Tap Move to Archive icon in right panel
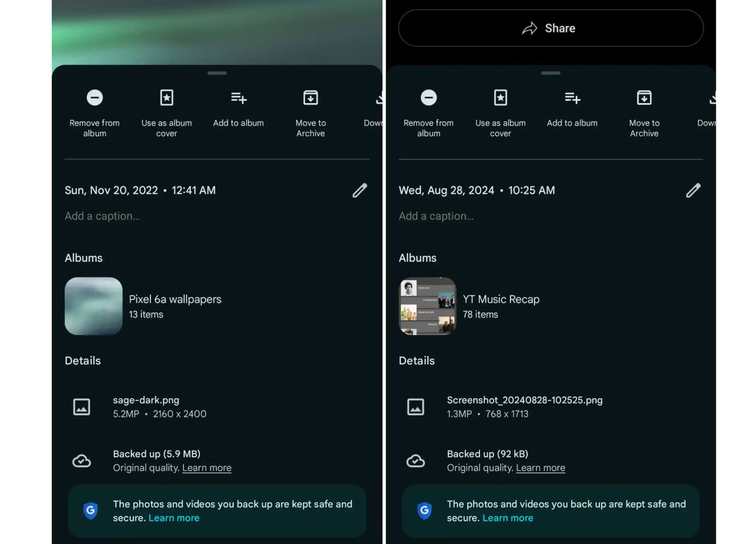The width and height of the screenshot is (756, 544). point(644,98)
